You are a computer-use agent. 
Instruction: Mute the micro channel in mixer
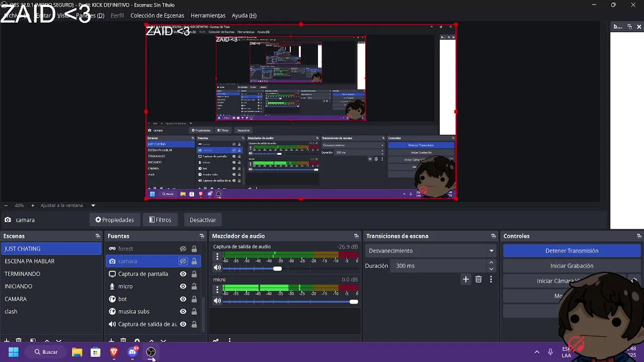[x=217, y=301]
